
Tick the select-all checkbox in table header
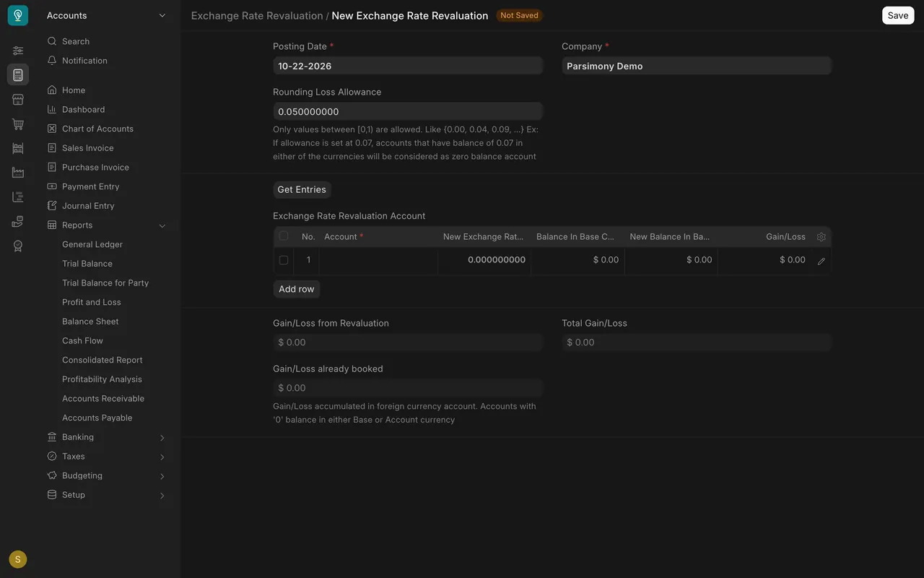pyautogui.click(x=284, y=236)
